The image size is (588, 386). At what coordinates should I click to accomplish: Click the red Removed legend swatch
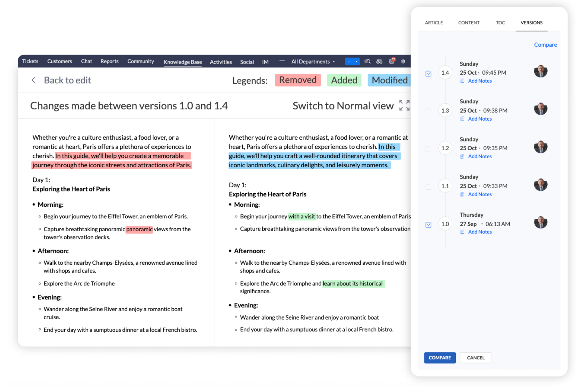[297, 80]
